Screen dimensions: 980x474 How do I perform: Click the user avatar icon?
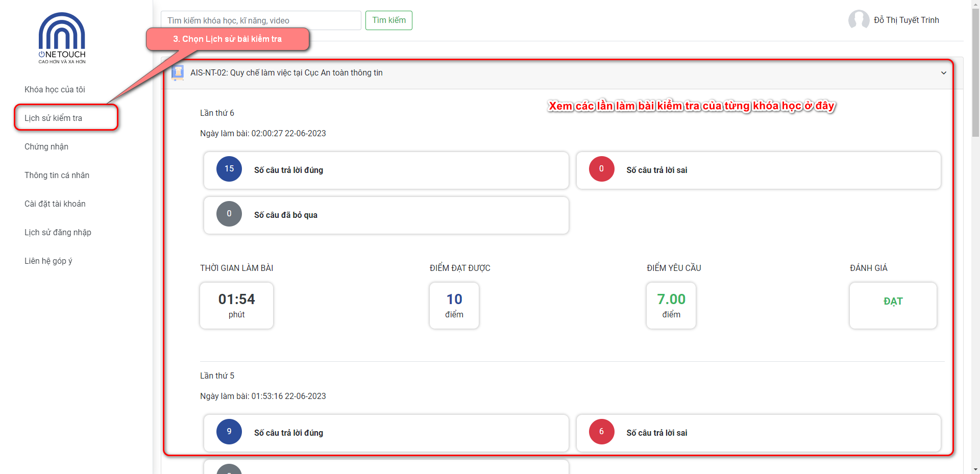coord(859,20)
